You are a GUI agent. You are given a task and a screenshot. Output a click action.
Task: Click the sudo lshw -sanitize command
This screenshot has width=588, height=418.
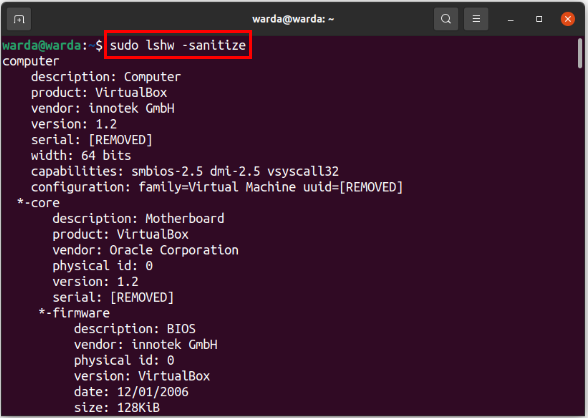(178, 45)
